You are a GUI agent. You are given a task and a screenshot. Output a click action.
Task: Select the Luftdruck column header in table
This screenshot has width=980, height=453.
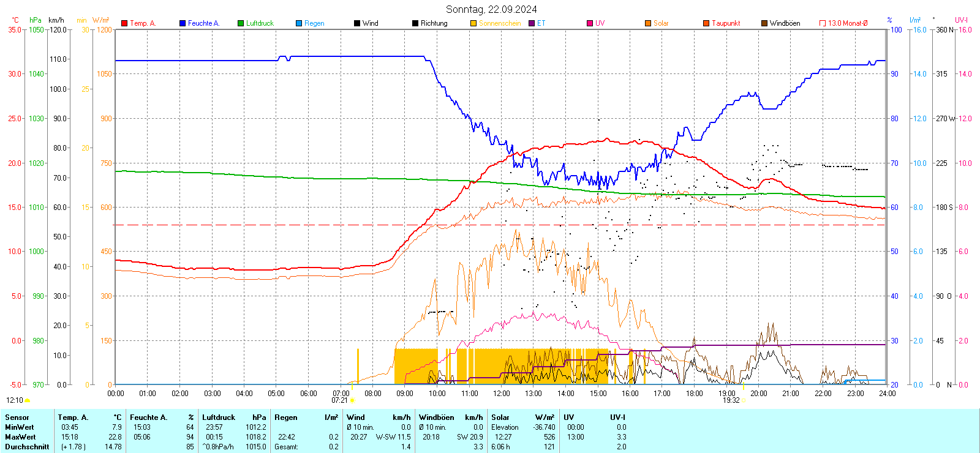tap(219, 417)
